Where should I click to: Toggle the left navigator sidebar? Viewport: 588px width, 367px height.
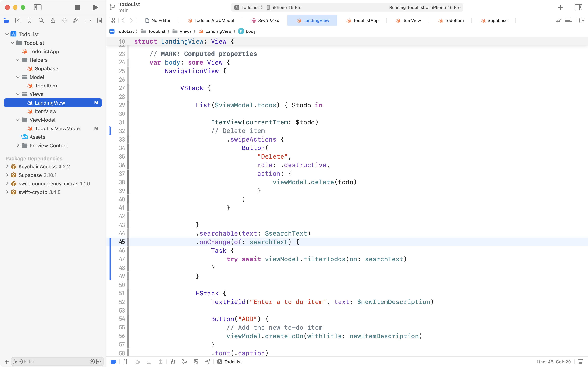coord(38,7)
